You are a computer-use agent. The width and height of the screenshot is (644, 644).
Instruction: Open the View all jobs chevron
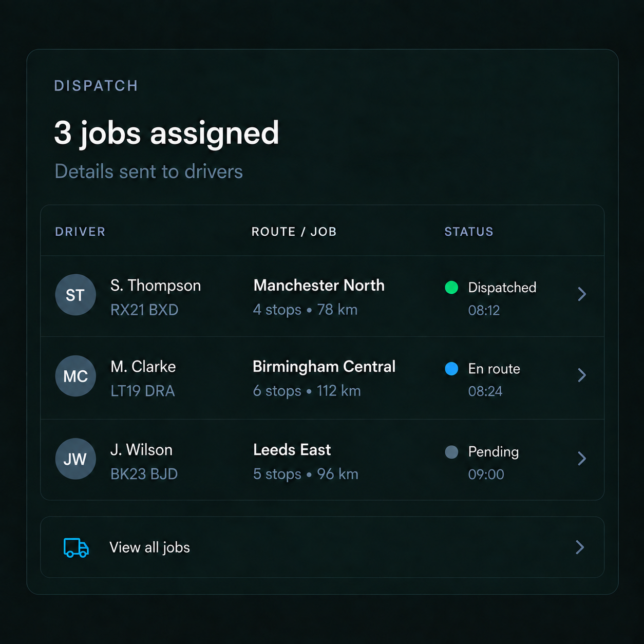click(580, 547)
